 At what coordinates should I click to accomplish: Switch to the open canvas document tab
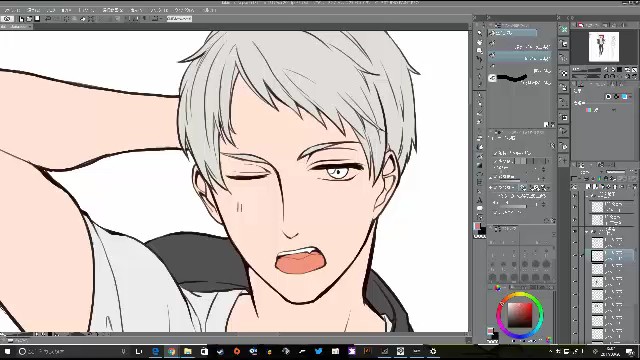(16, 27)
